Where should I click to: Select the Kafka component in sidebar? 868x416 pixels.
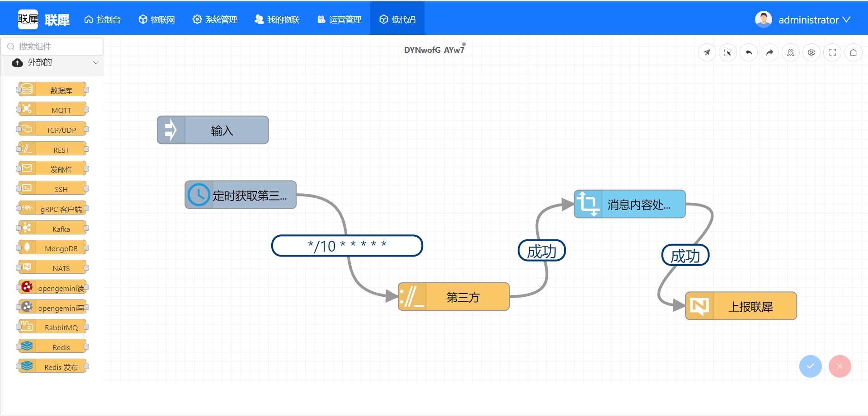click(52, 229)
